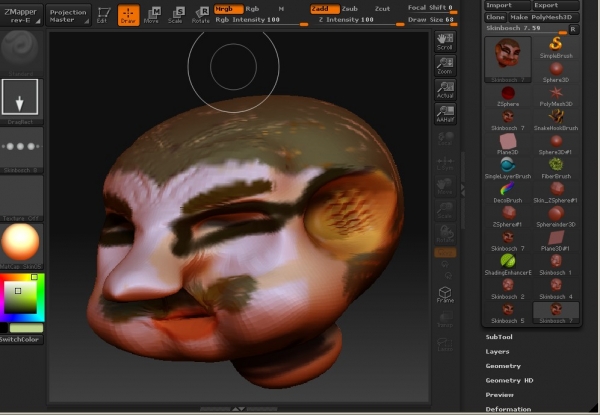Click the AAHalf antialiased half-size icon
This screenshot has width=600, height=415.
point(445,114)
